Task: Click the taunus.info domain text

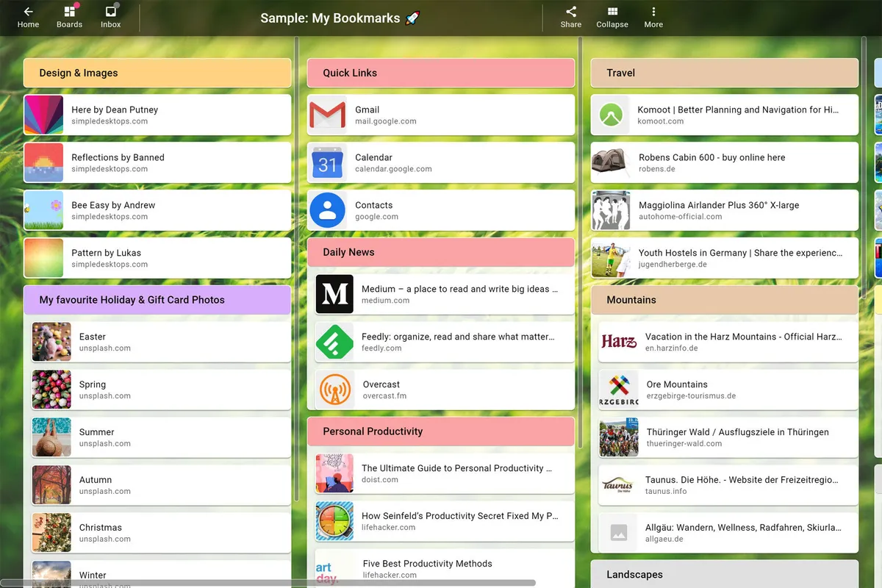Action: click(666, 492)
